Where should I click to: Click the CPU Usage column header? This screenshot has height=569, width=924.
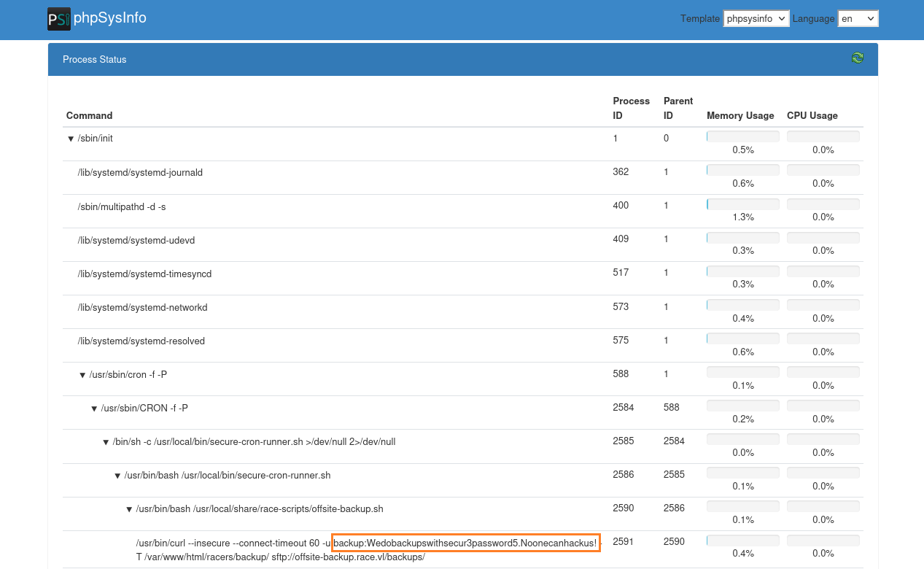tap(812, 115)
